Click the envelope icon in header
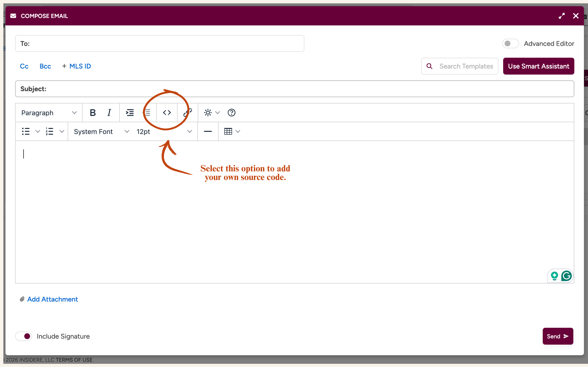This screenshot has height=367, width=588. (x=13, y=16)
